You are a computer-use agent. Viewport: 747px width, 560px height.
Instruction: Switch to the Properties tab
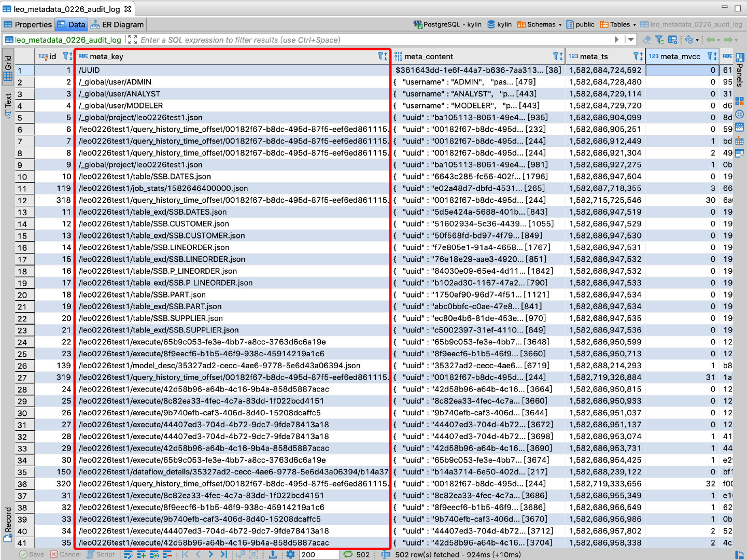point(28,24)
